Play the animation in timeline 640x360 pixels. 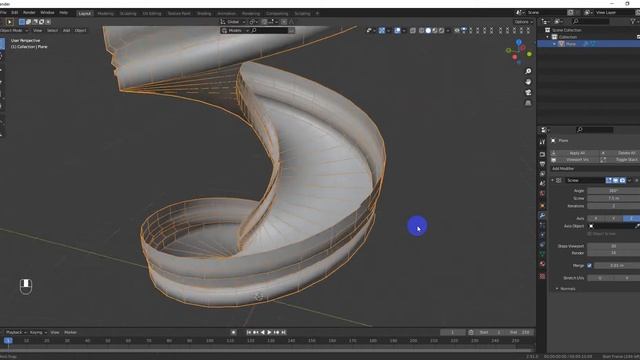[x=269, y=332]
